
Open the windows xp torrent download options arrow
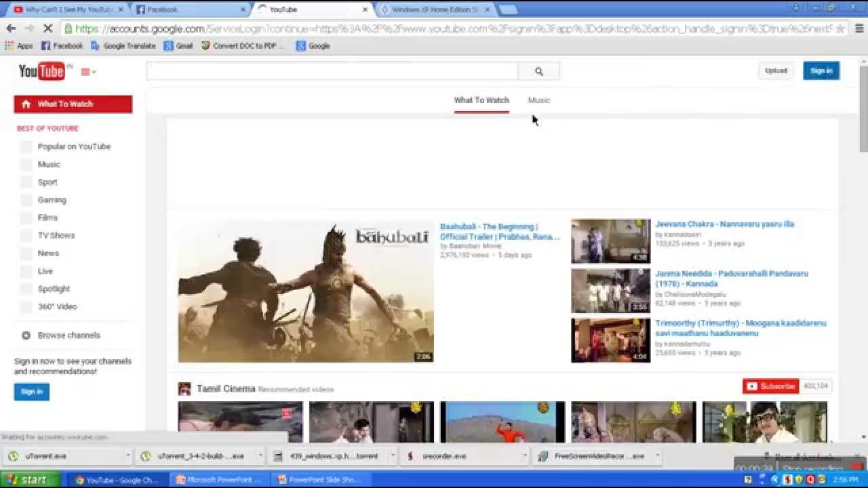tap(393, 456)
